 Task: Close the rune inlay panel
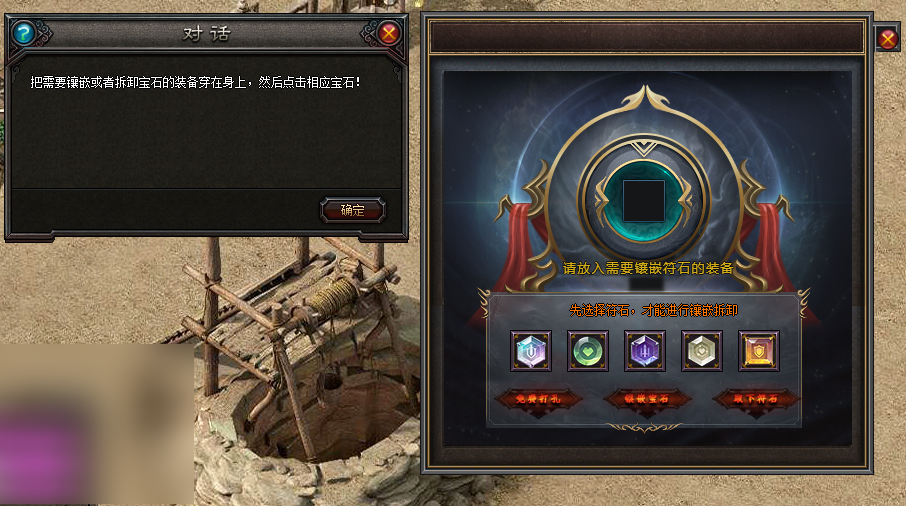(888, 39)
